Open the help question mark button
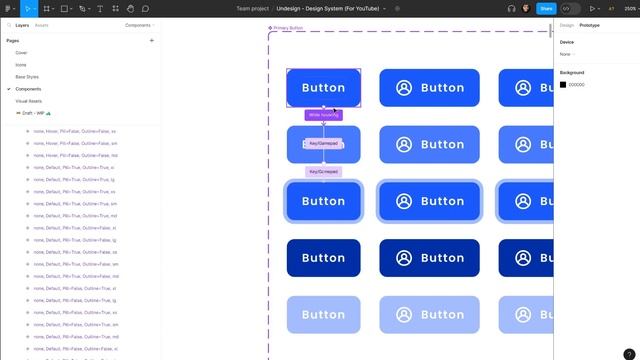The image size is (640, 360). point(629,354)
